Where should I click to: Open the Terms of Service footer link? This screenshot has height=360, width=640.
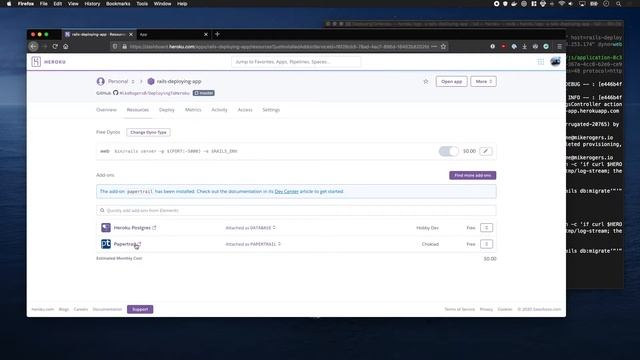pos(460,309)
